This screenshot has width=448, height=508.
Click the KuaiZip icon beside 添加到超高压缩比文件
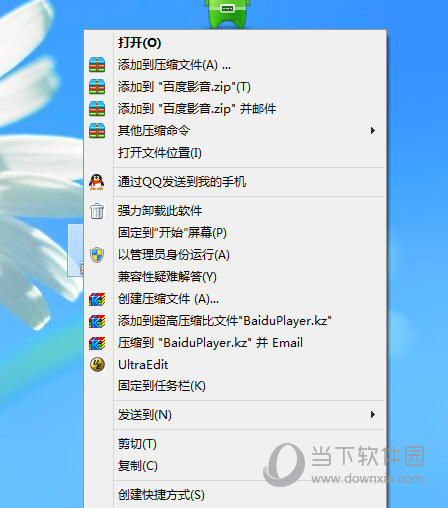tap(97, 321)
